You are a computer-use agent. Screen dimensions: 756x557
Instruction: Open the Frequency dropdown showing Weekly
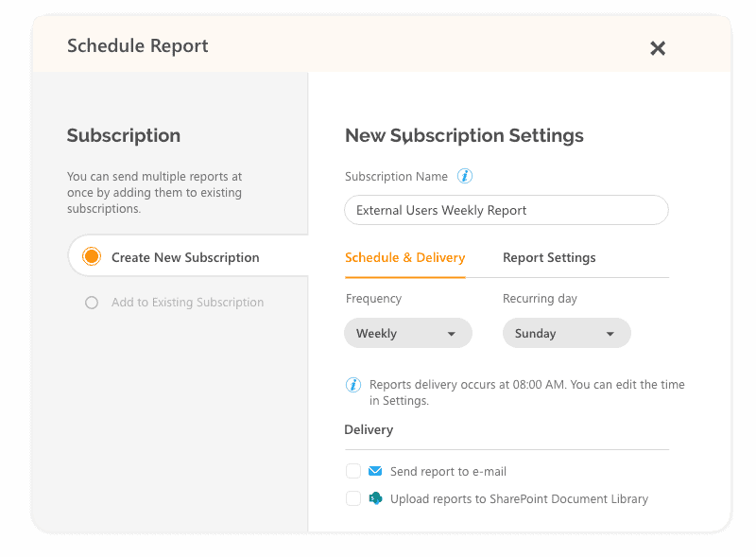(x=408, y=333)
